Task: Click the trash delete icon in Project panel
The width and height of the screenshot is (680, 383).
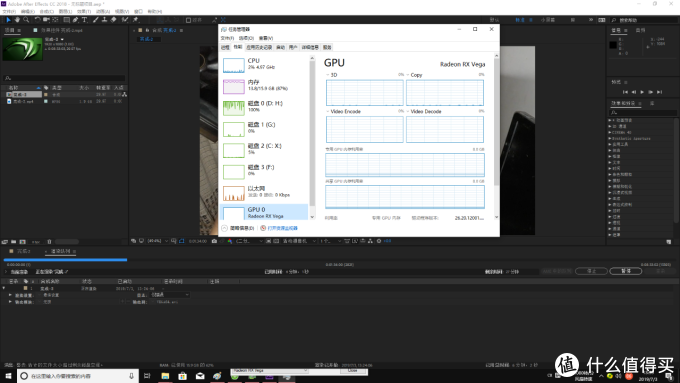Action: click(x=49, y=242)
